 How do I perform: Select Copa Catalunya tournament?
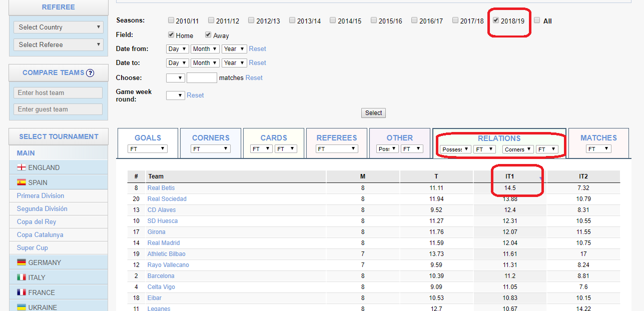(x=40, y=235)
